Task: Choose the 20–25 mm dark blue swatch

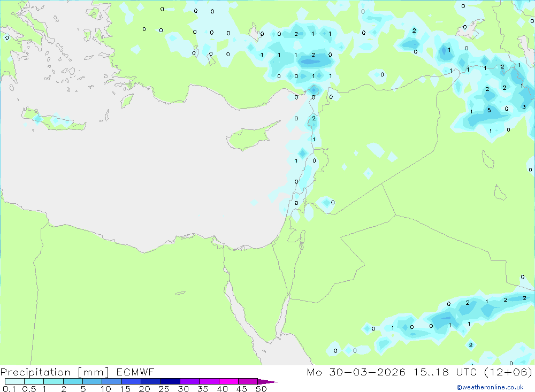Action: click(x=150, y=381)
